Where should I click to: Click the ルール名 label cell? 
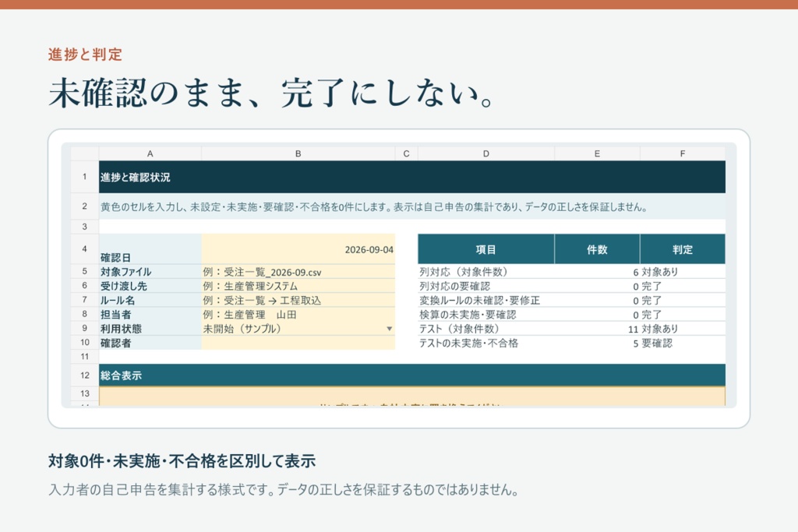150,300
